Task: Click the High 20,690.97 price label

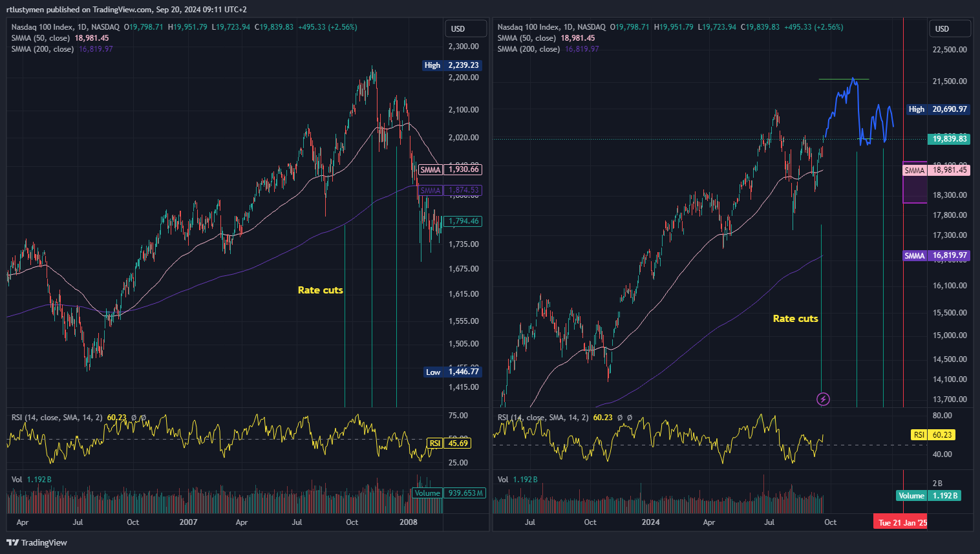Action: click(938, 109)
